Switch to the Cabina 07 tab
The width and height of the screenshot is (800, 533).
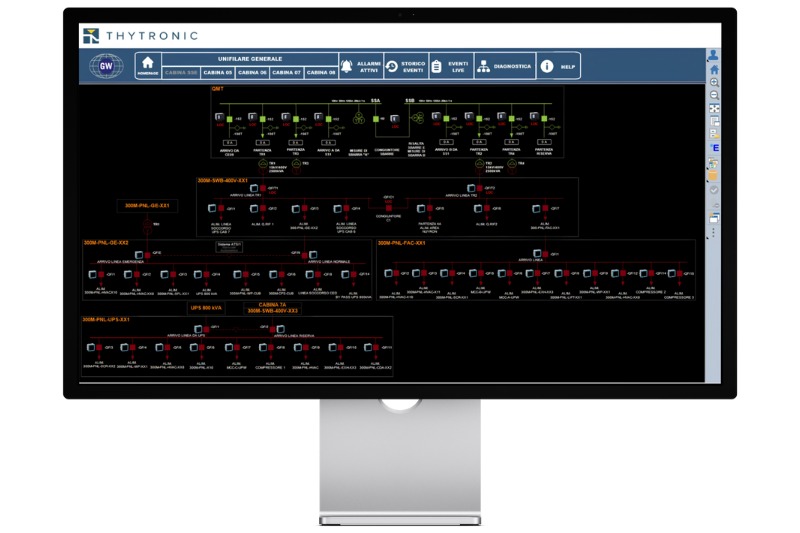click(x=286, y=72)
